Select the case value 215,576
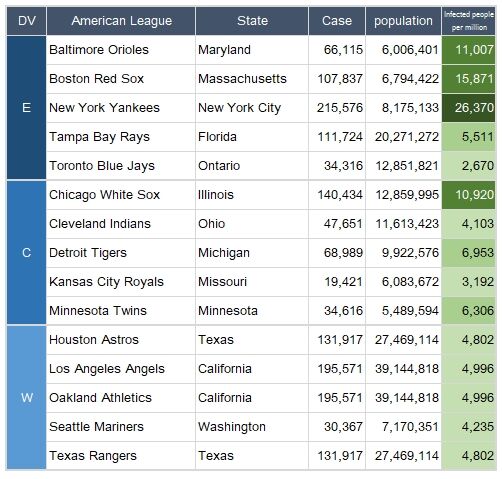 (337, 108)
